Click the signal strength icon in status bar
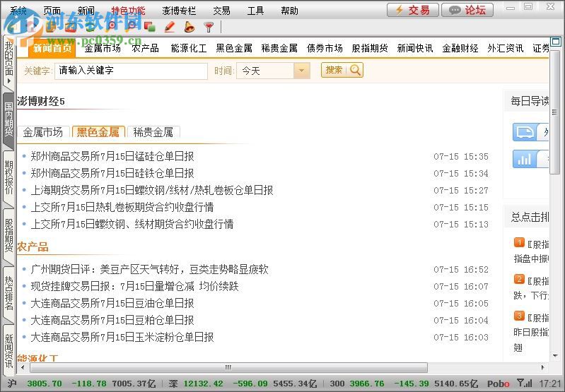This screenshot has height=392, width=565. click(x=525, y=383)
